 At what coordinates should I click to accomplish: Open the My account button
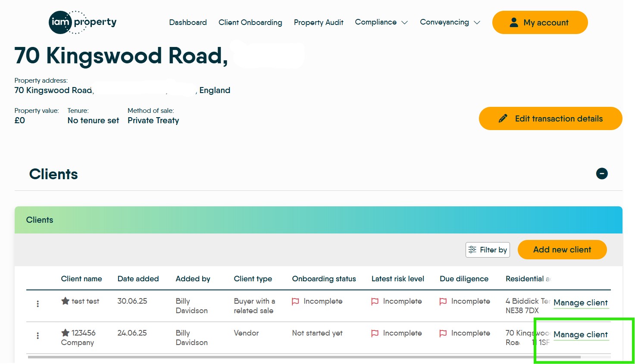coord(540,22)
